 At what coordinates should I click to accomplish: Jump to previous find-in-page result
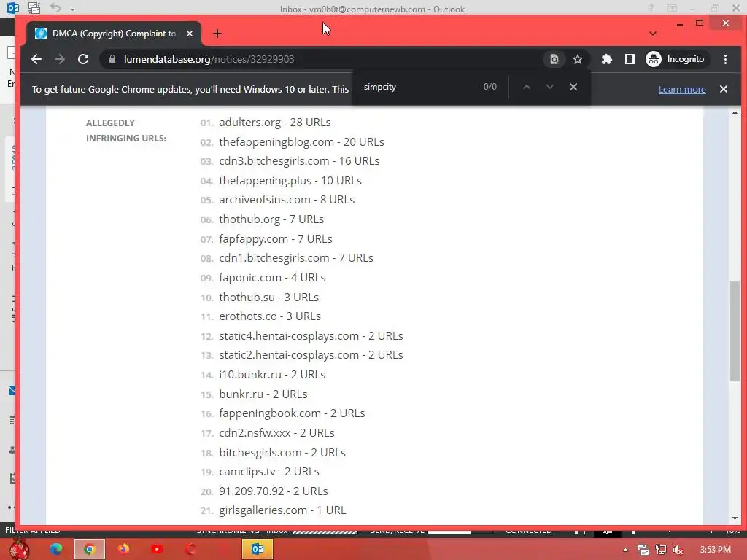(527, 87)
